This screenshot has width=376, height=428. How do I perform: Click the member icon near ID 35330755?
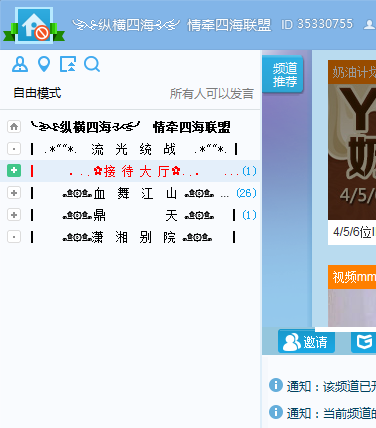[x=369, y=24]
